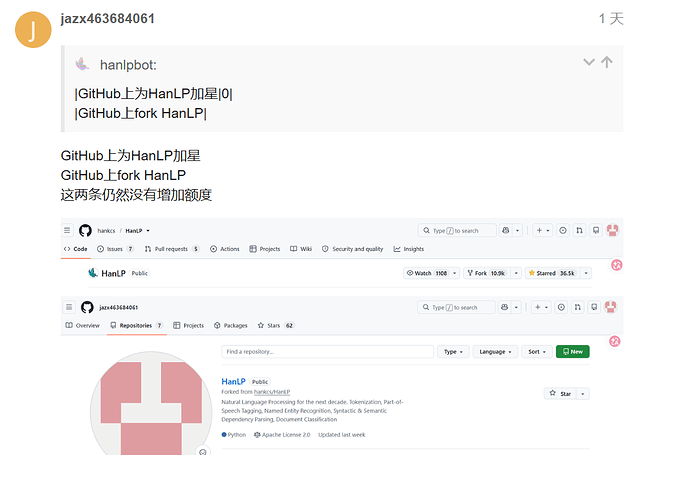Viewport: 690px width, 485px height.
Task: Open notifications inbox in hankcs/HanLP header
Action: (x=596, y=230)
